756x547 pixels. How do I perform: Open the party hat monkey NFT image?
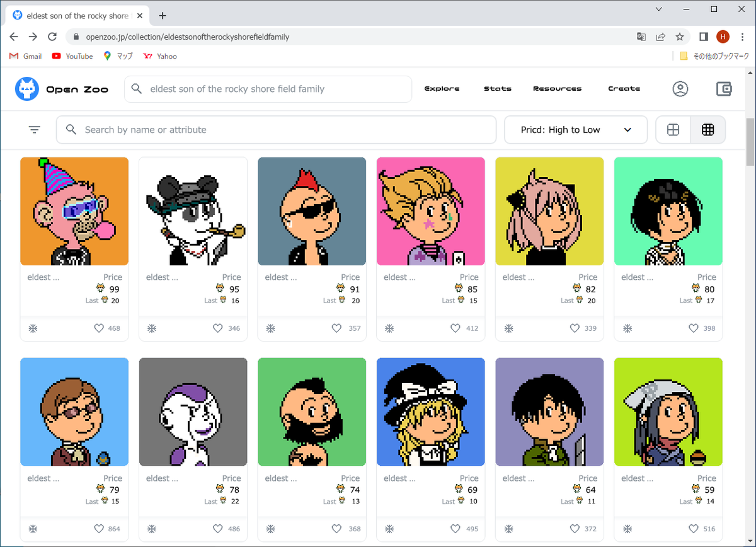point(74,211)
